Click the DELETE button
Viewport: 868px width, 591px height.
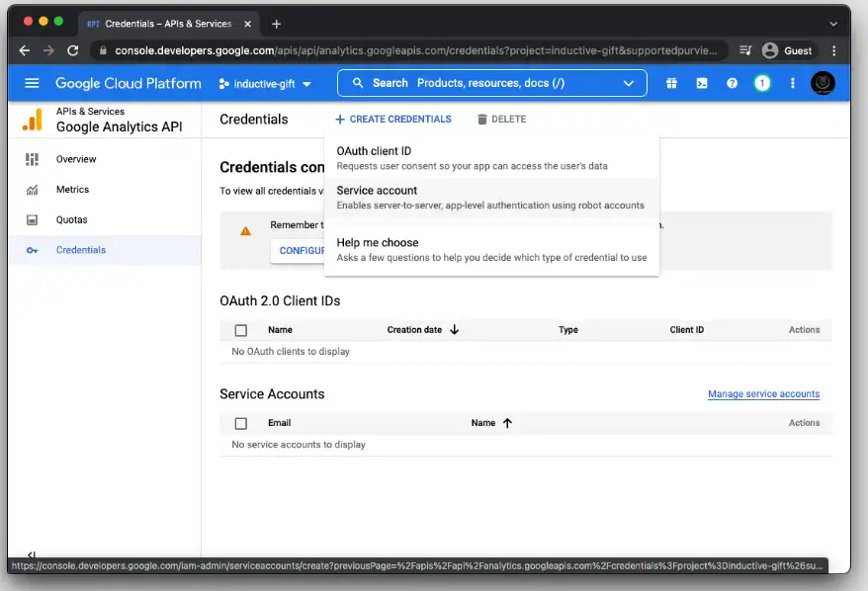(x=501, y=119)
